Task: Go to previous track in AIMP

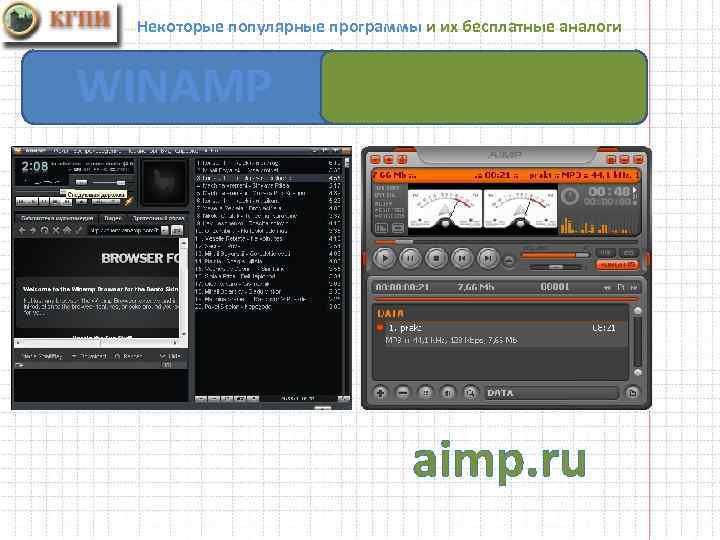Action: pyautogui.click(x=462, y=259)
